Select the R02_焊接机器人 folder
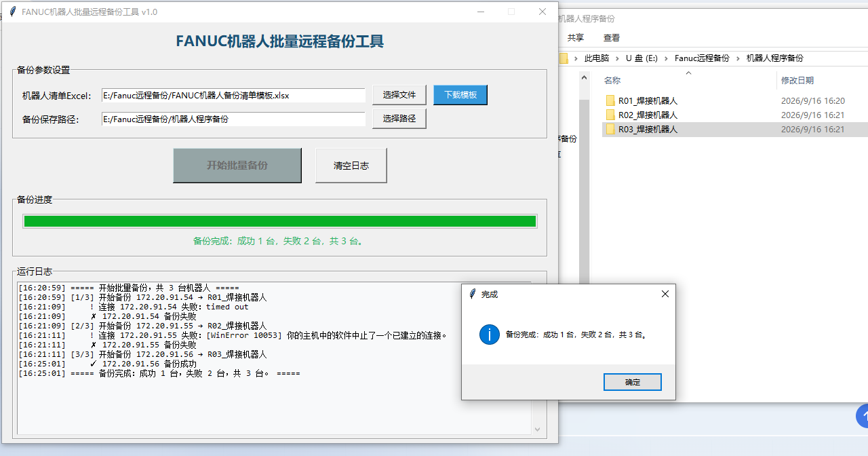Screen dimensions: 868x456 648,115
